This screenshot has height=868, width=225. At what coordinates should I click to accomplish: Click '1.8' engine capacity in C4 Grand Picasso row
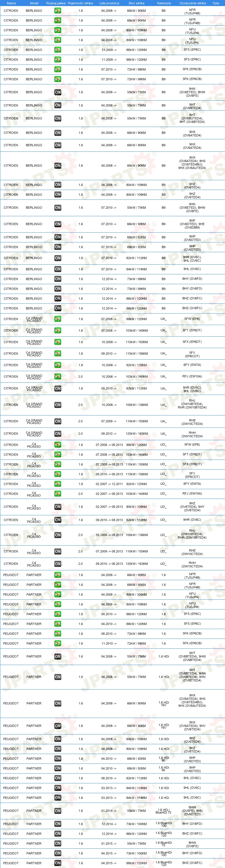click(x=80, y=365)
